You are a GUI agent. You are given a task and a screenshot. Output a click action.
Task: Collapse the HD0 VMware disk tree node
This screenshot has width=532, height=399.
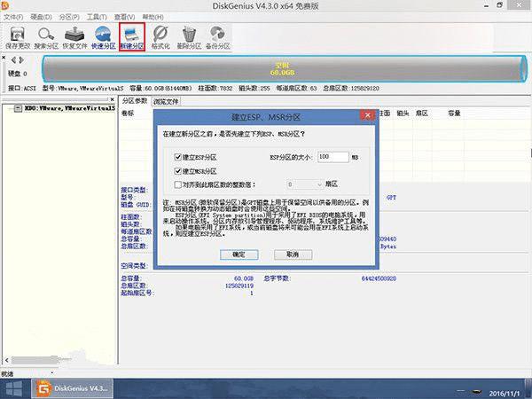(18, 108)
